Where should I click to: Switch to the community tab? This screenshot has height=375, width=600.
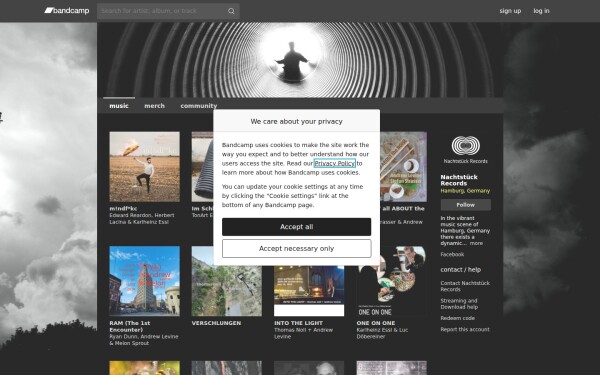click(199, 106)
